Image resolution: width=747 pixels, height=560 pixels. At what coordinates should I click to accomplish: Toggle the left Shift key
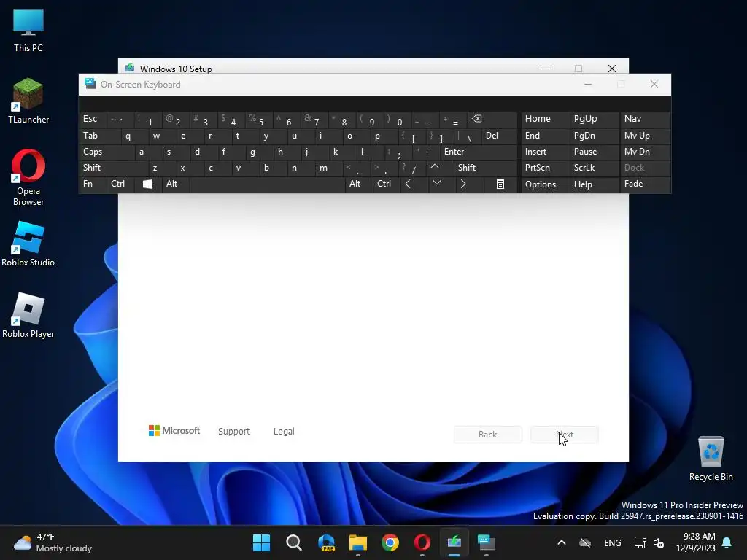pos(113,168)
